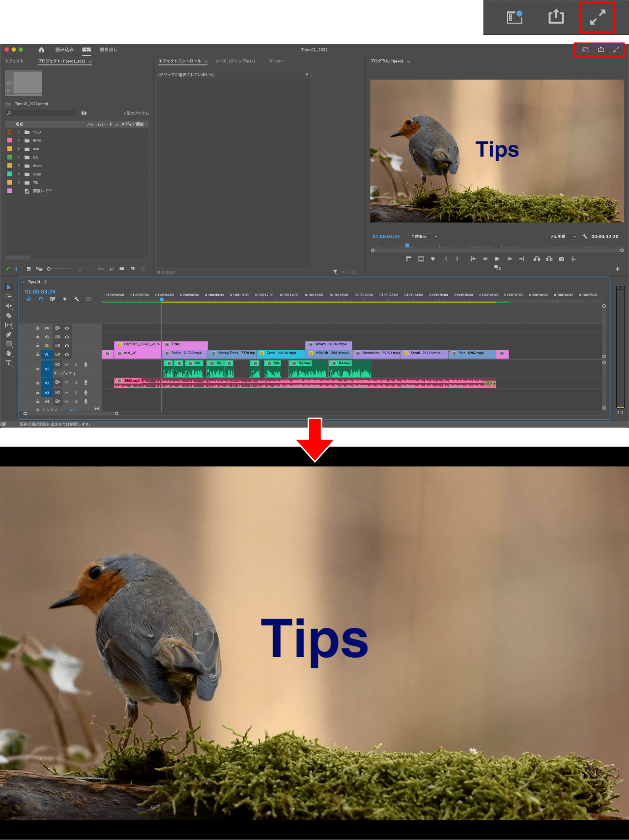Toggle V4 track output eye
629x840 pixels.
[x=67, y=328]
